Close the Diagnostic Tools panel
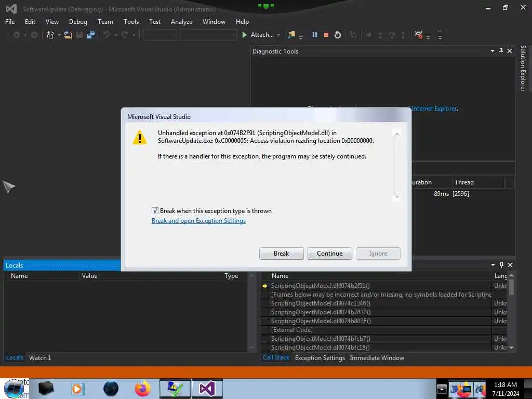 coord(510,51)
